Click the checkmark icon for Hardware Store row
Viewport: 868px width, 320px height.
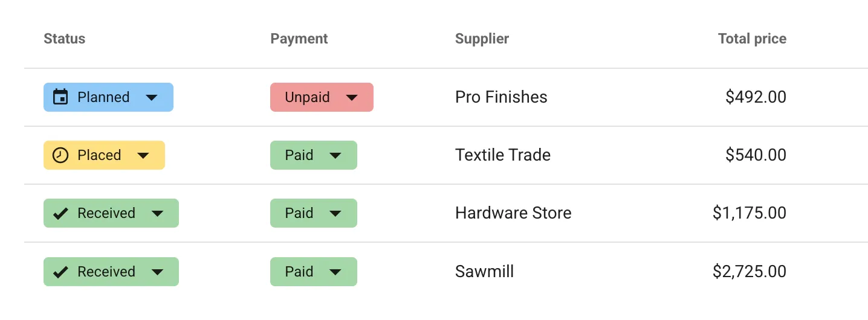pos(60,213)
